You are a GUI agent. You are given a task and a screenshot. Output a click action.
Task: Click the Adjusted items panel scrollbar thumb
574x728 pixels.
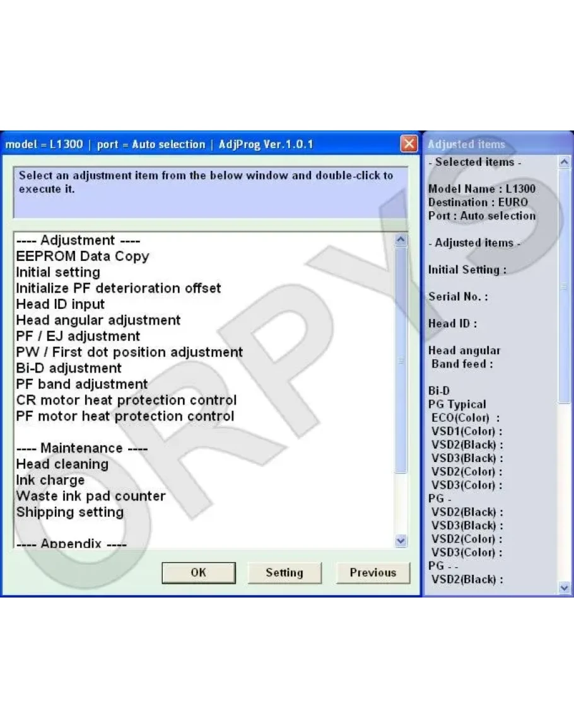point(565,286)
